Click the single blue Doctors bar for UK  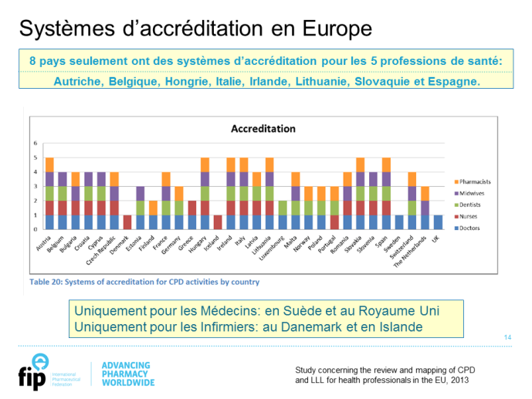tap(439, 222)
